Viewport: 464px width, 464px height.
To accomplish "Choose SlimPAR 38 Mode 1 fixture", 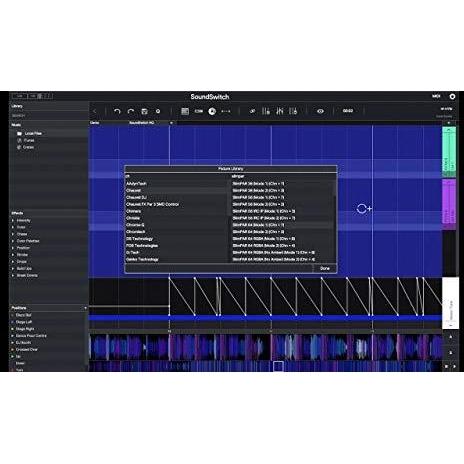I will pos(282,184).
